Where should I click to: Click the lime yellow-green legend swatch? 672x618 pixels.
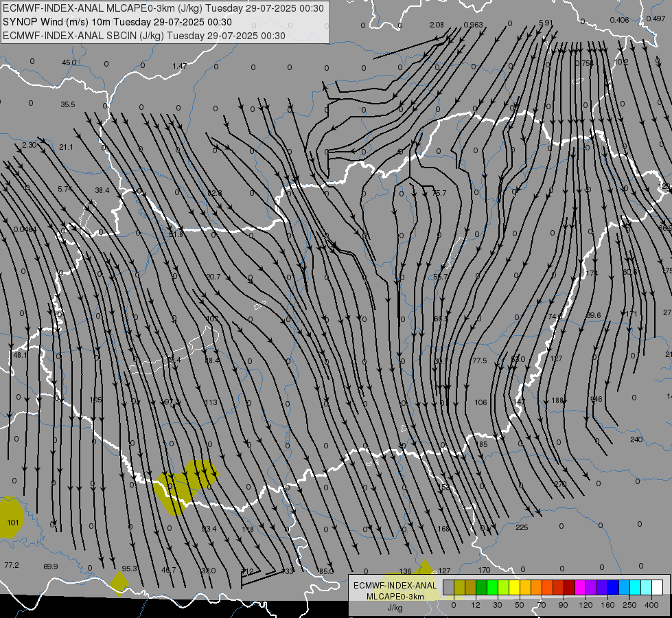point(503,587)
